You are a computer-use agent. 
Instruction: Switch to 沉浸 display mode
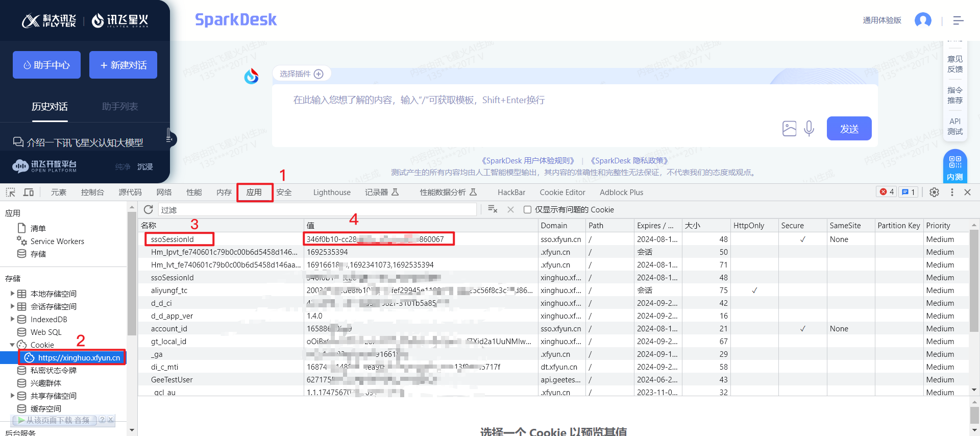(145, 166)
